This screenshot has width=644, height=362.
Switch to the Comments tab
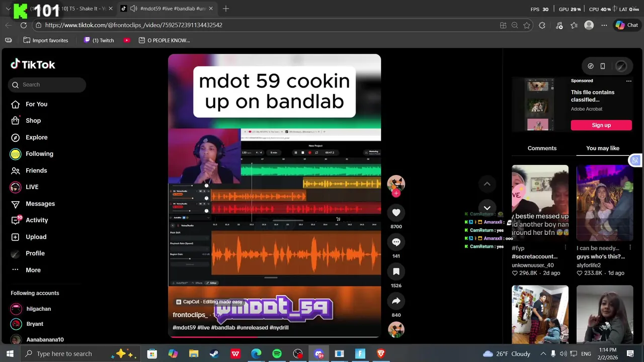point(542,148)
